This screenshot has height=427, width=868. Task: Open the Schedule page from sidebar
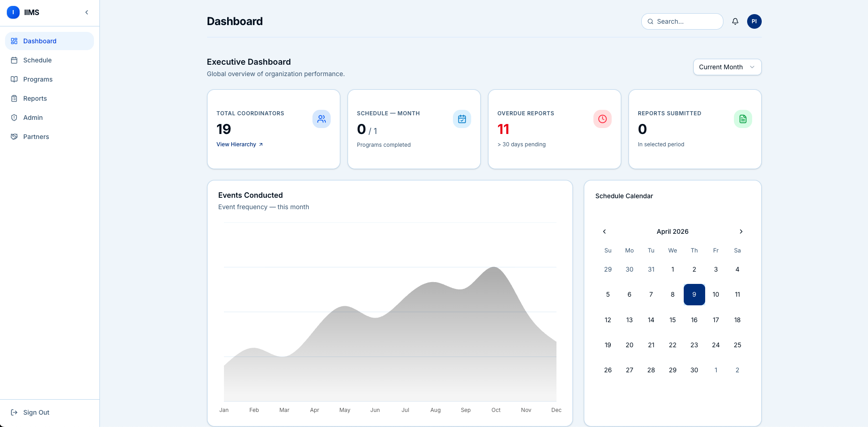point(37,60)
